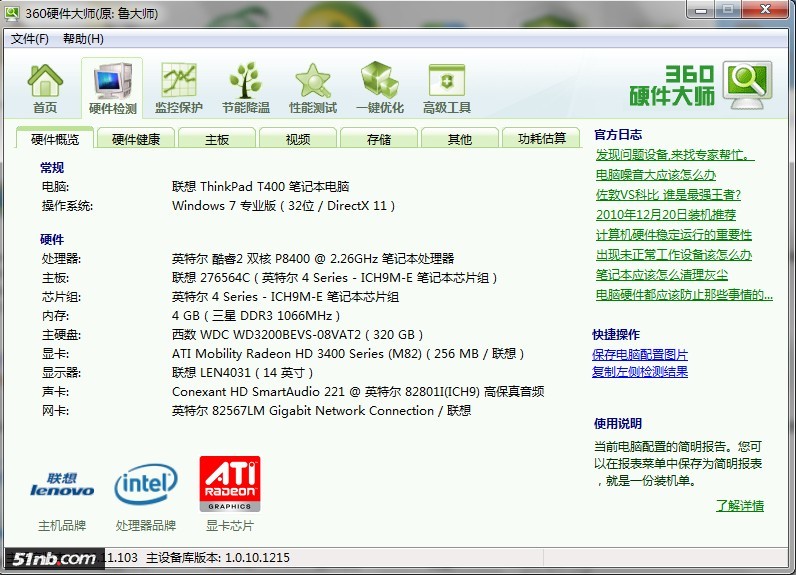Screen dimensions: 796x575
Task: Switch to the 功耗估算 tab
Action: pyautogui.click(x=541, y=139)
